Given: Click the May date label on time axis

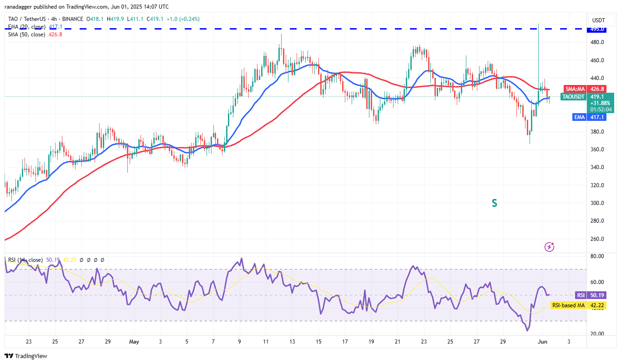Looking at the screenshot, I should tap(135, 341).
